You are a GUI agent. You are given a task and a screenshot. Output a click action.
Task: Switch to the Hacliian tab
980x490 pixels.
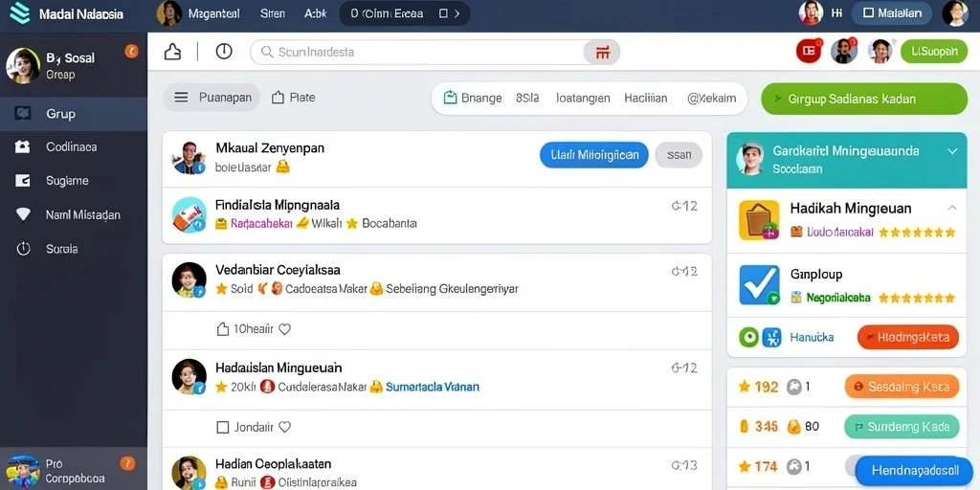click(646, 99)
